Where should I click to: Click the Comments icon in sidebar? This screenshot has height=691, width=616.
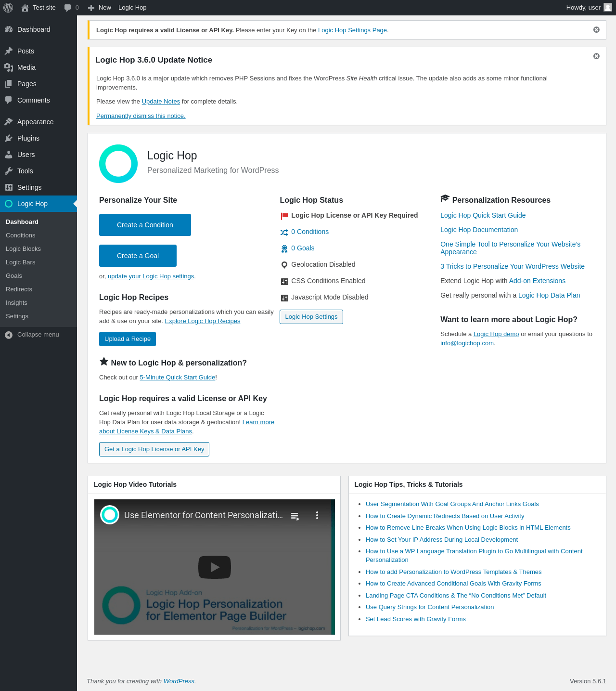pos(9,100)
